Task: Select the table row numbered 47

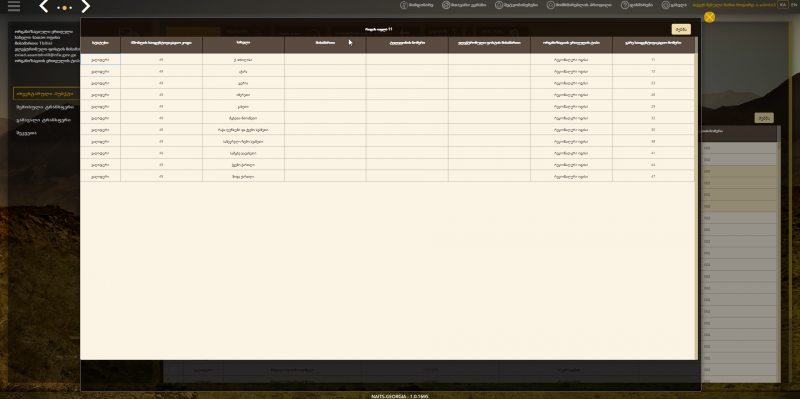Action: click(387, 177)
